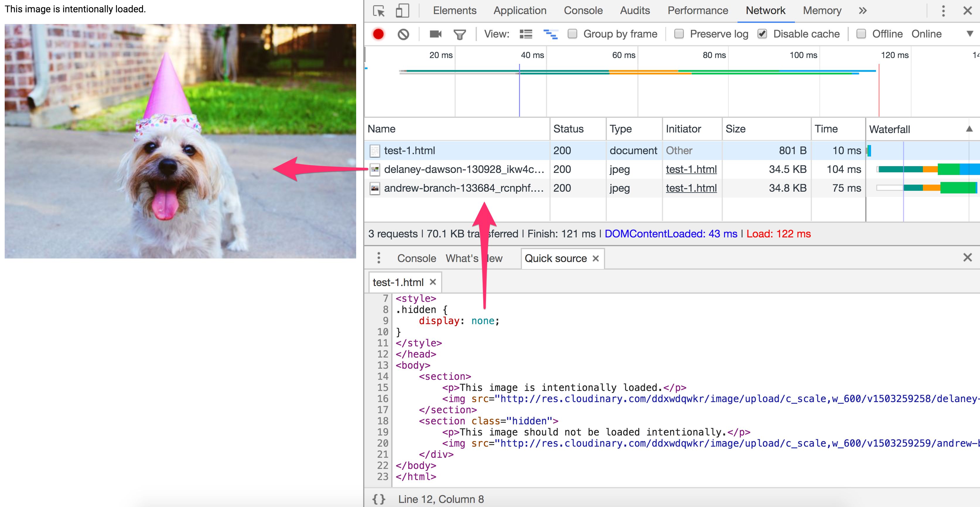Clear the network log with clear icon
The width and height of the screenshot is (980, 507).
pos(403,34)
